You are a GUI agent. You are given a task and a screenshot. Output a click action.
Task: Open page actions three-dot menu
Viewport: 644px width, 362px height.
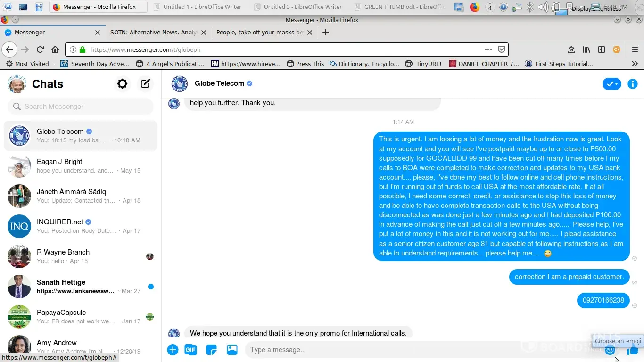point(488,49)
